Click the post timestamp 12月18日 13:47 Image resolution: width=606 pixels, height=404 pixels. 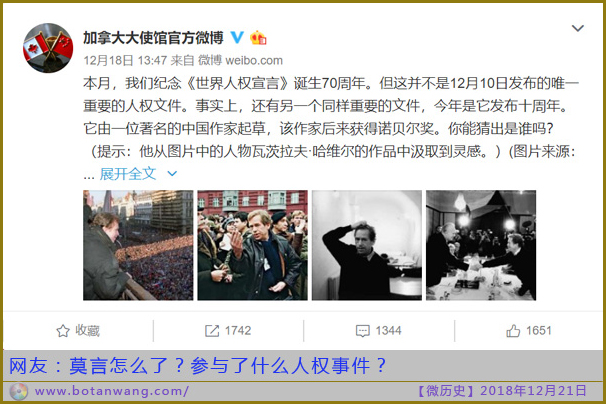125,61
